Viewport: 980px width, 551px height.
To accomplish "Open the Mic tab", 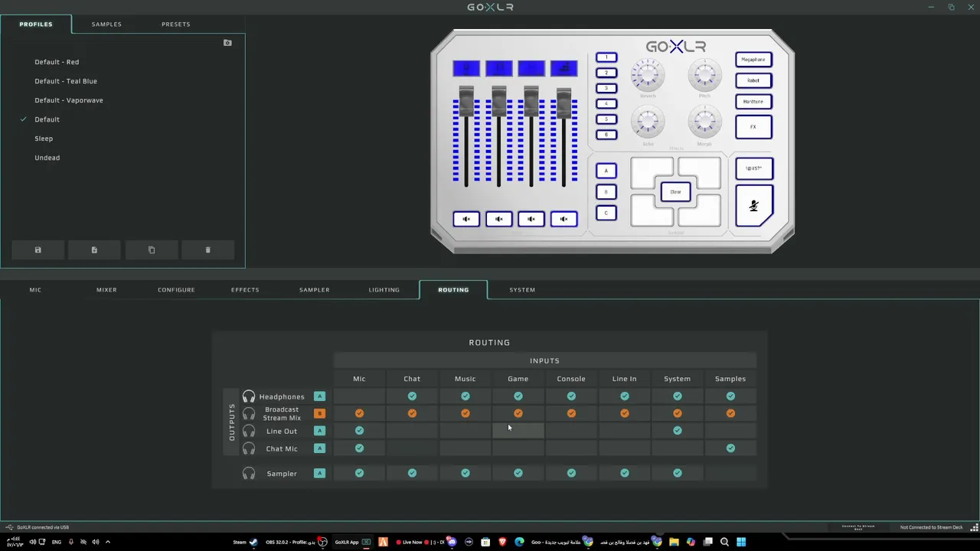I will pos(35,290).
